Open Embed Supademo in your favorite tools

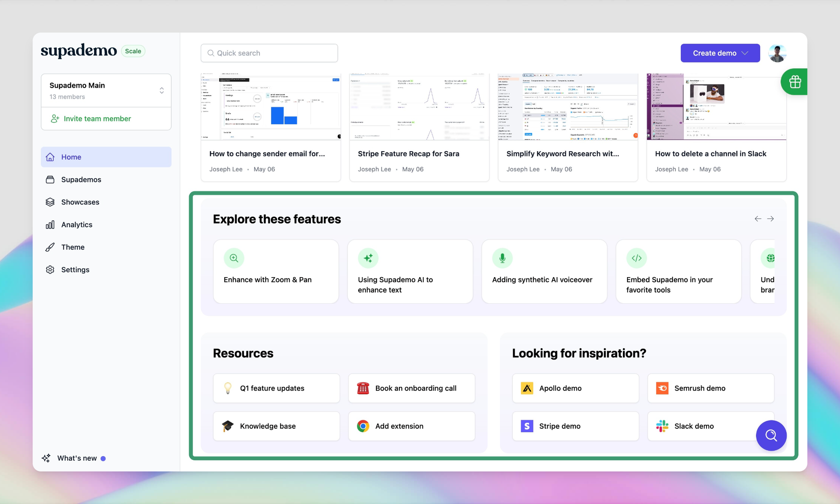[679, 271]
